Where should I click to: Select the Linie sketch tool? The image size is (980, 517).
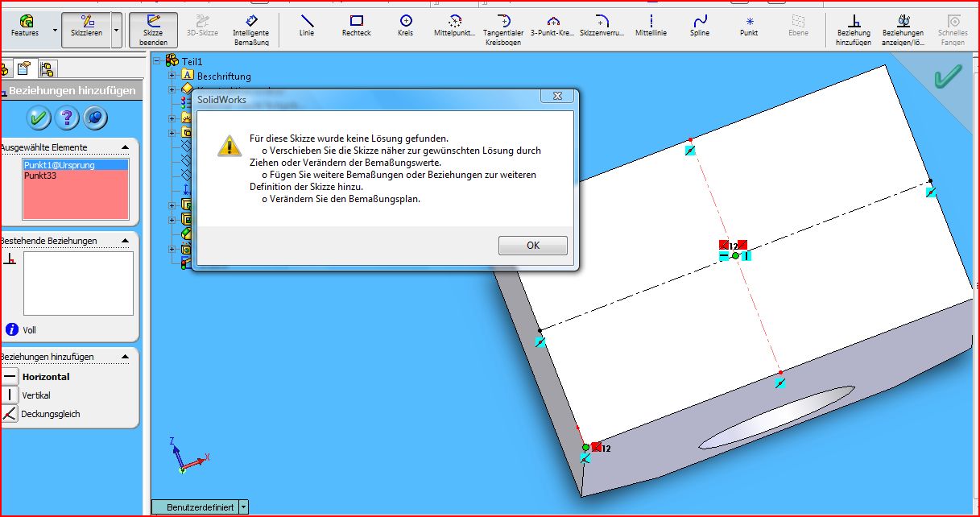(306, 25)
